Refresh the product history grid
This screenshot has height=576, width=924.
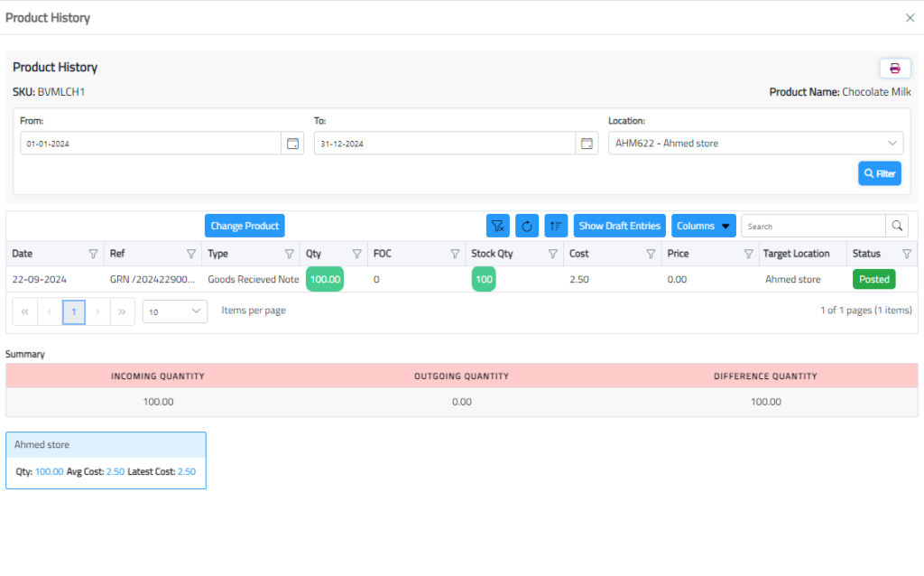(527, 226)
